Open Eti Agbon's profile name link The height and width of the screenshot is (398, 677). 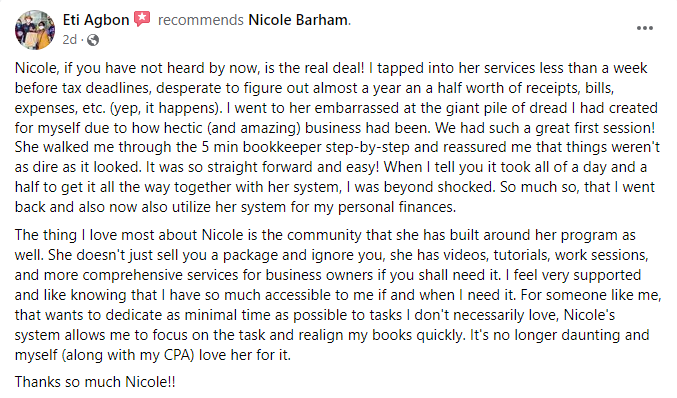click(96, 20)
